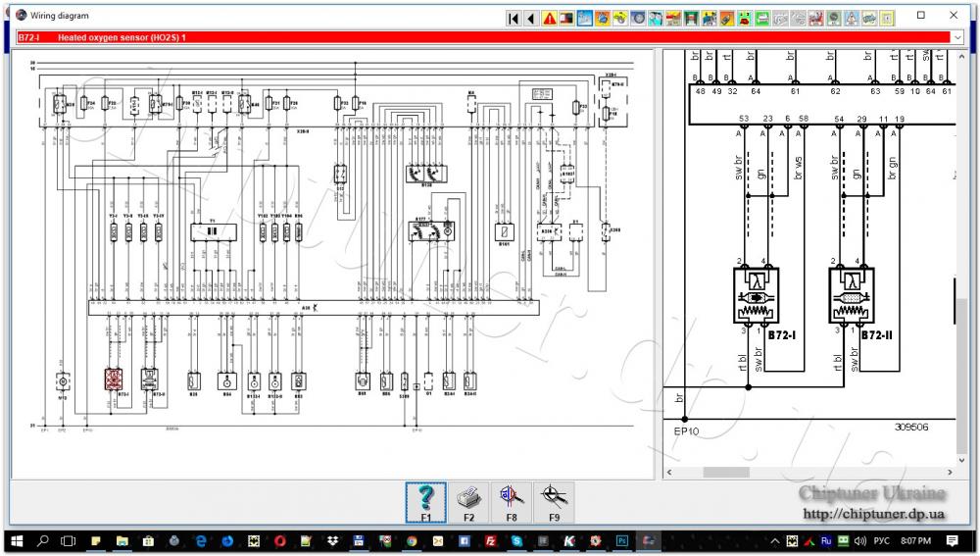
Task: Show hidden system tray icons chevron
Action: coord(775,541)
